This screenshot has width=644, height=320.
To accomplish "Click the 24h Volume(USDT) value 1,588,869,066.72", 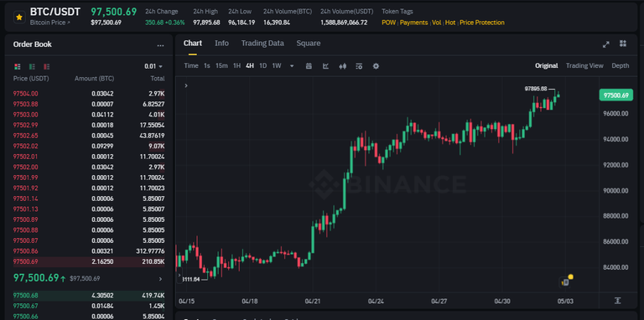I will click(344, 23).
